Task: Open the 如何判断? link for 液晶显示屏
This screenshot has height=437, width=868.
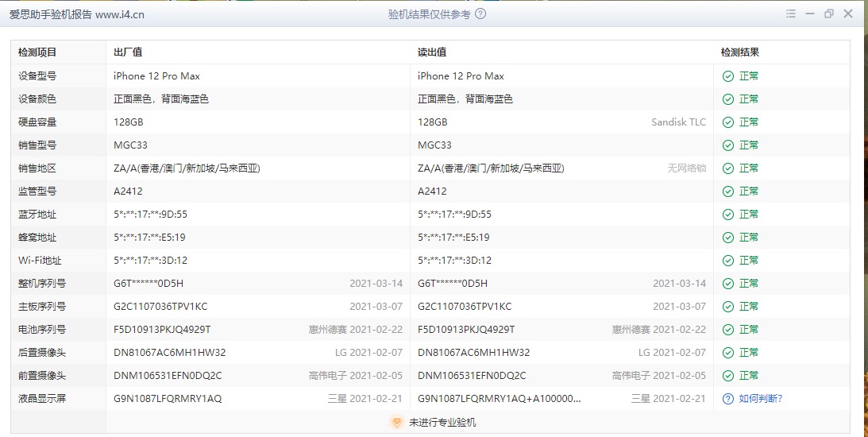Action: (761, 399)
